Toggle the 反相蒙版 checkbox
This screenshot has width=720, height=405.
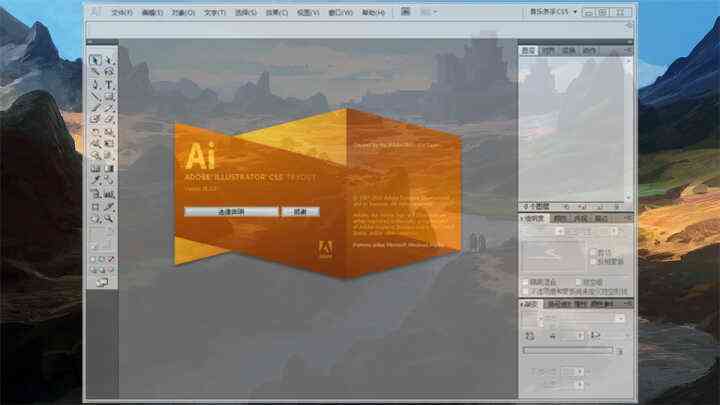[x=593, y=262]
